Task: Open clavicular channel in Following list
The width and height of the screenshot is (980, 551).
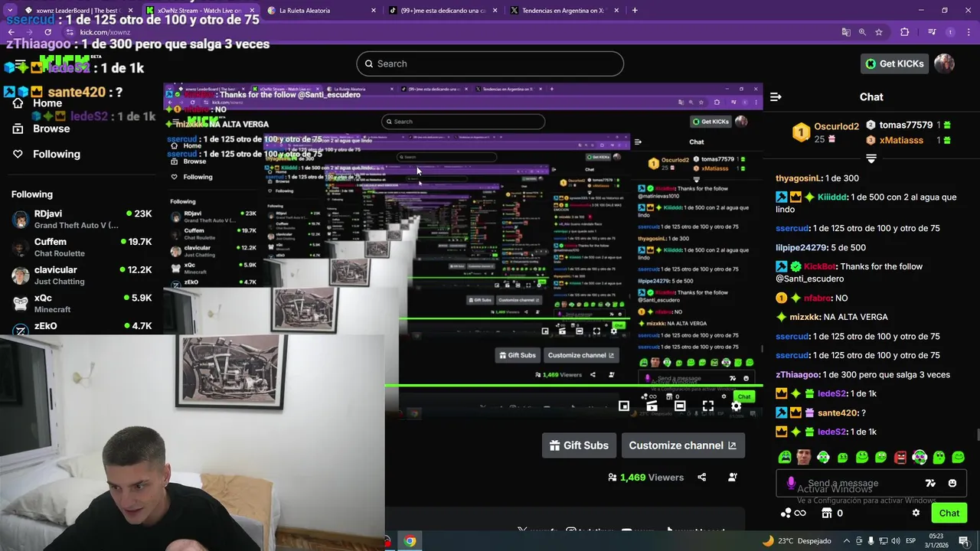Action: click(81, 275)
